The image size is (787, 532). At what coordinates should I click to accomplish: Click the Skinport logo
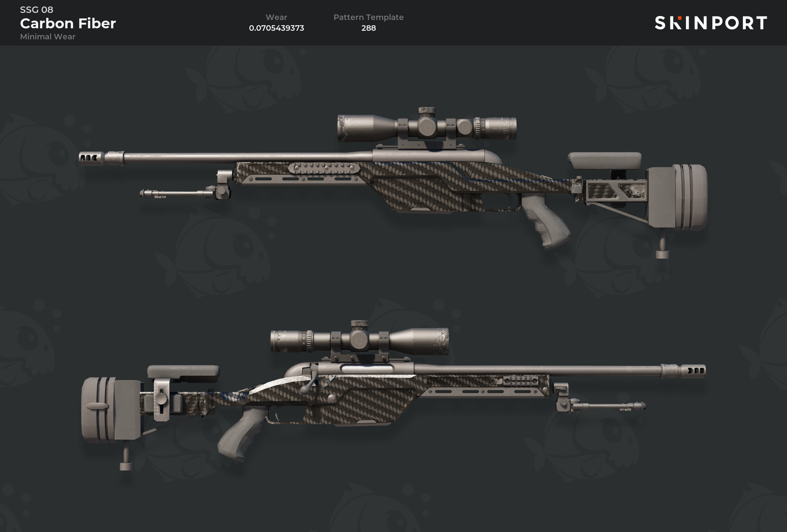click(x=710, y=23)
